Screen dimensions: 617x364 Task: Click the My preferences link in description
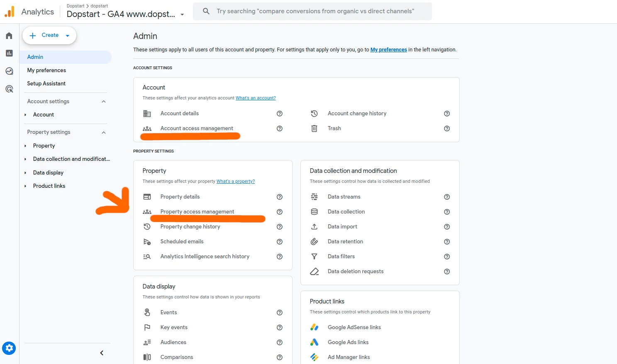388,50
